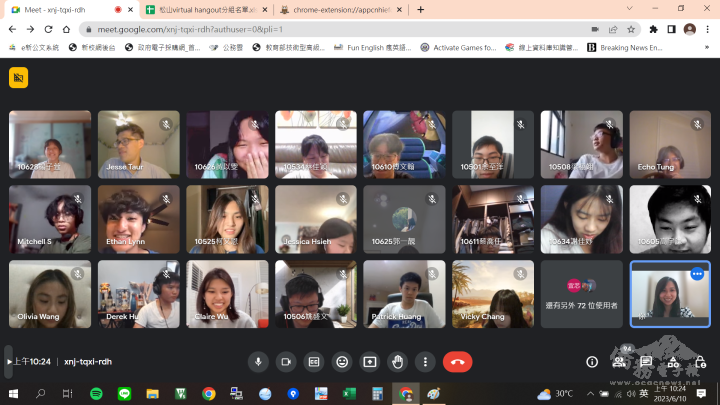Open the tile showing 72 other users
This screenshot has width=720, height=405.
(581, 294)
